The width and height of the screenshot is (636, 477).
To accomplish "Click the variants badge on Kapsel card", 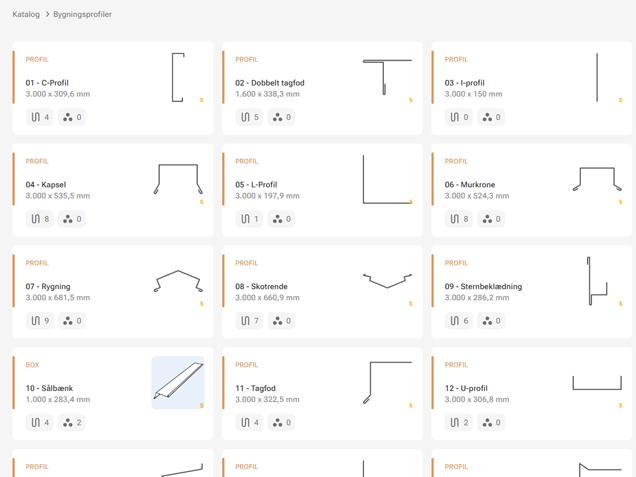I will pyautogui.click(x=72, y=219).
